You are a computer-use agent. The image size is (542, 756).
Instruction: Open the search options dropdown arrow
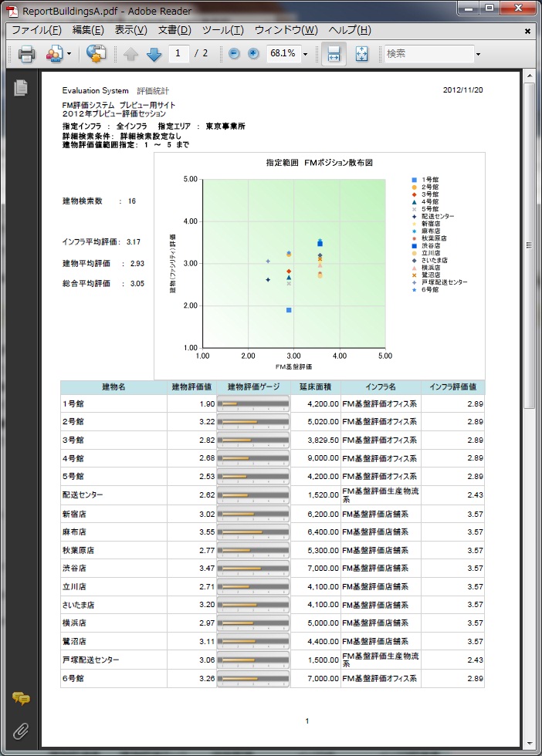coord(478,55)
